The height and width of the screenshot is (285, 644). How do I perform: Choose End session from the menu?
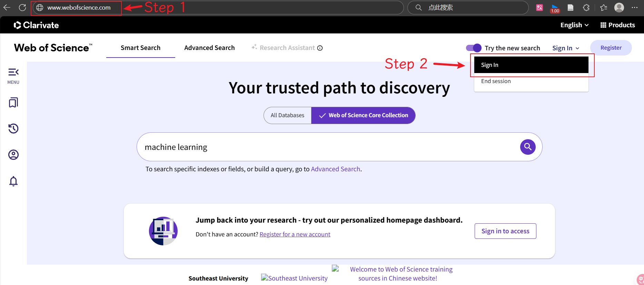coord(496,81)
